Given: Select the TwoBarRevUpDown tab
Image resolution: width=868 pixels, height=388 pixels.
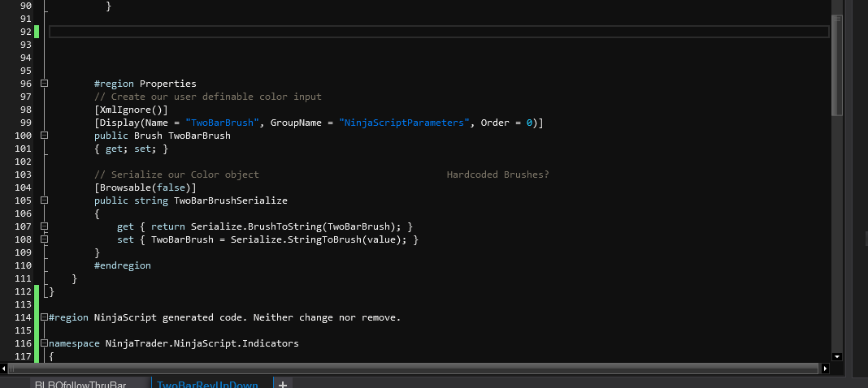Looking at the screenshot, I should 207,384.
